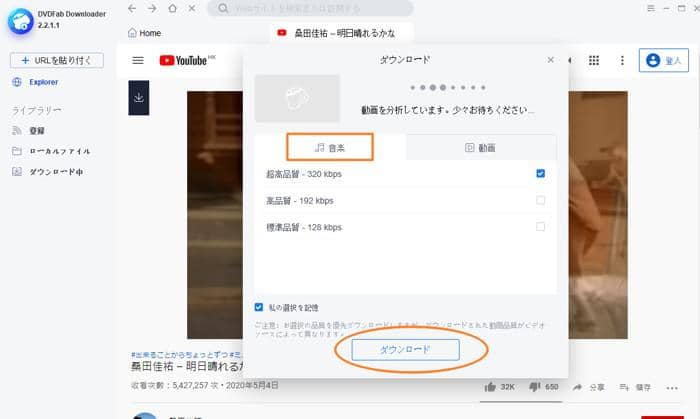700x419 pixels.
Task: Open ダウンロード中 in the library
Action: tap(56, 171)
